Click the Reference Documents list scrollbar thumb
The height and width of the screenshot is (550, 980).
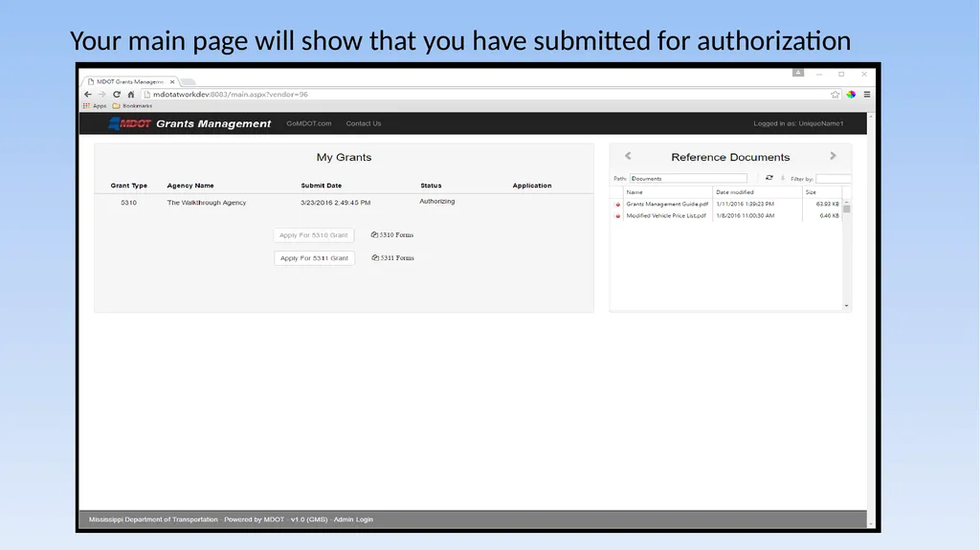click(x=846, y=209)
